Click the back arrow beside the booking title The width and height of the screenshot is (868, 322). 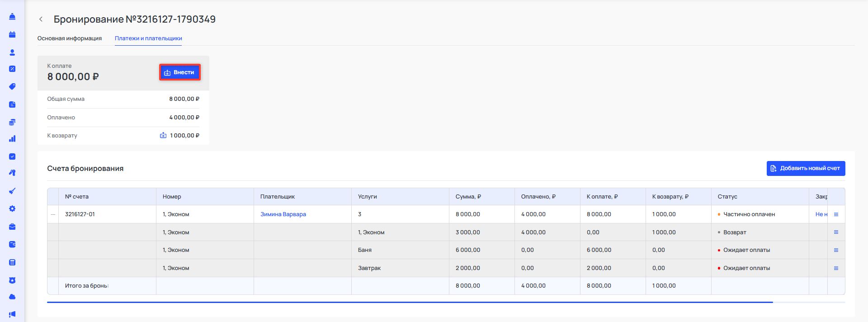41,19
